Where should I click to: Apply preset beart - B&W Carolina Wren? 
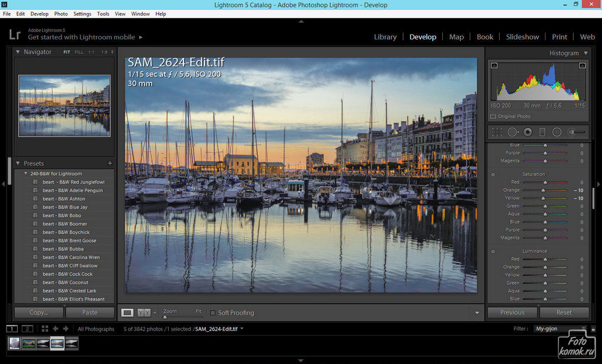point(71,258)
